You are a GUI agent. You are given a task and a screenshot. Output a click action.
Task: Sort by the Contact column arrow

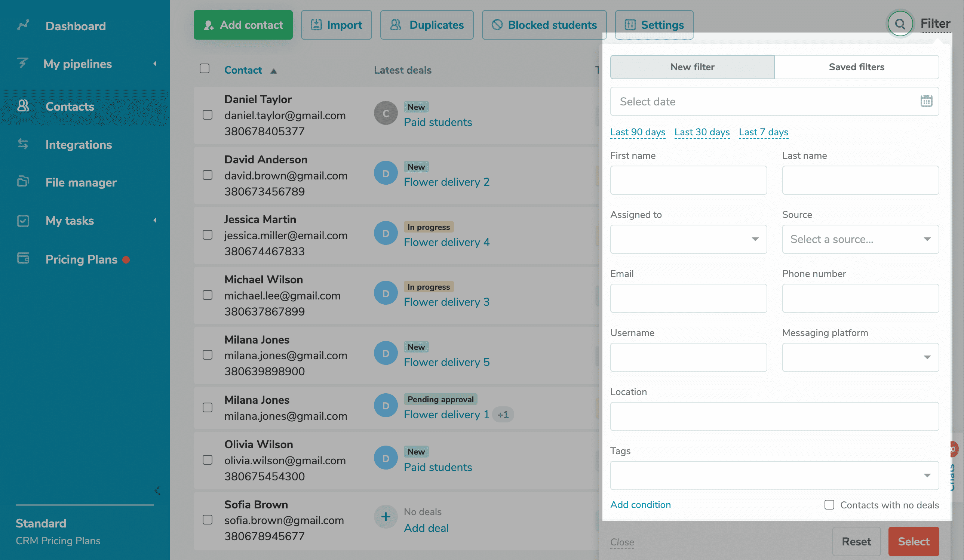pyautogui.click(x=273, y=71)
